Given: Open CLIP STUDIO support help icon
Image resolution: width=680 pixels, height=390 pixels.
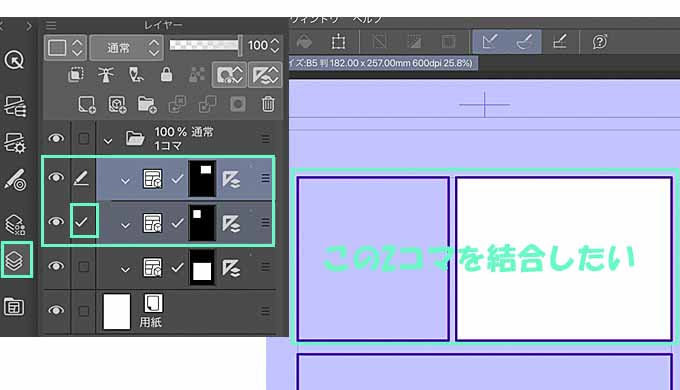Looking at the screenshot, I should 600,42.
